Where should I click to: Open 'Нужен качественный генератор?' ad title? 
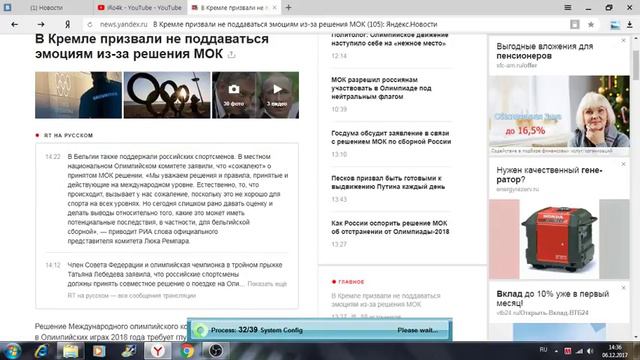(x=549, y=175)
